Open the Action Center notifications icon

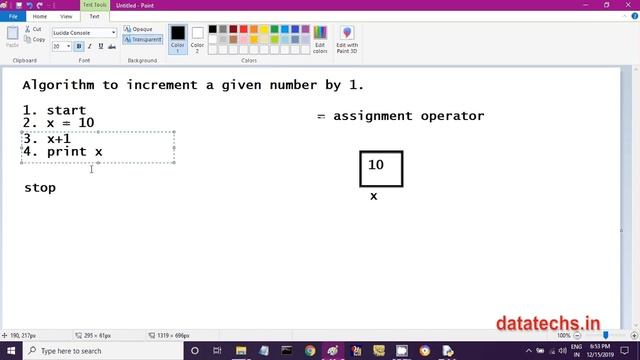point(624,351)
